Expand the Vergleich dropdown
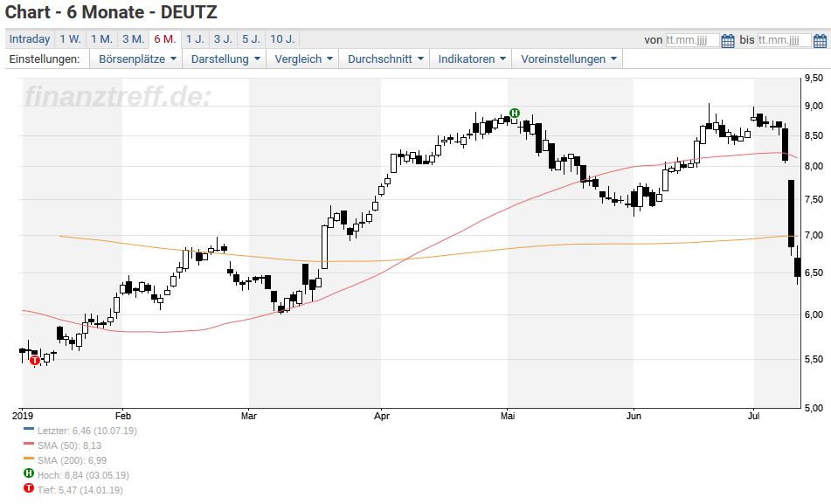The height and width of the screenshot is (504, 831). [303, 59]
